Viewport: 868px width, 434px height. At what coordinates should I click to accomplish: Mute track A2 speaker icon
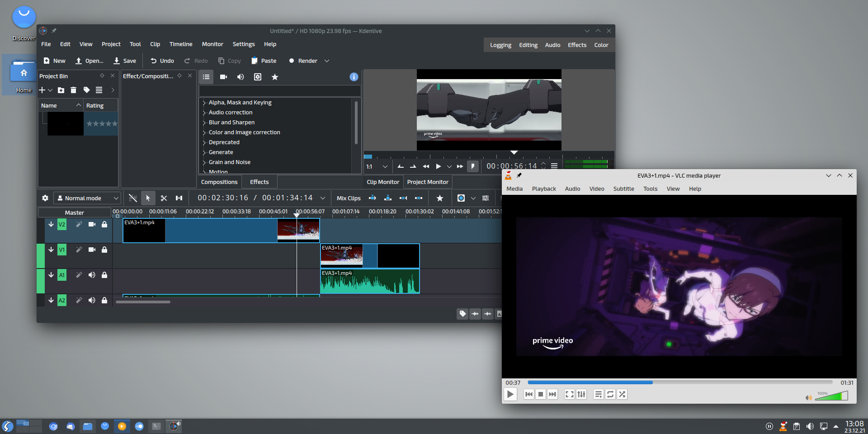point(92,300)
